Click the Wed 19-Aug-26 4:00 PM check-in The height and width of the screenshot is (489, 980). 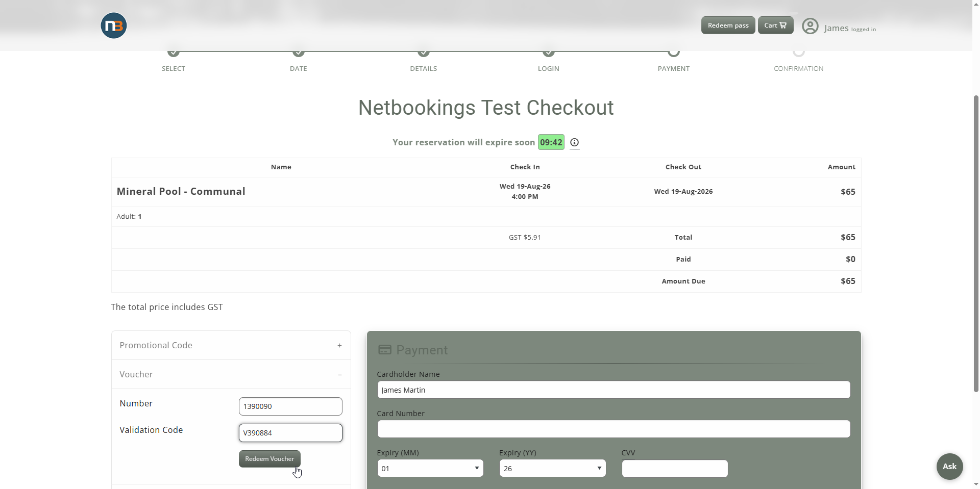pos(525,191)
